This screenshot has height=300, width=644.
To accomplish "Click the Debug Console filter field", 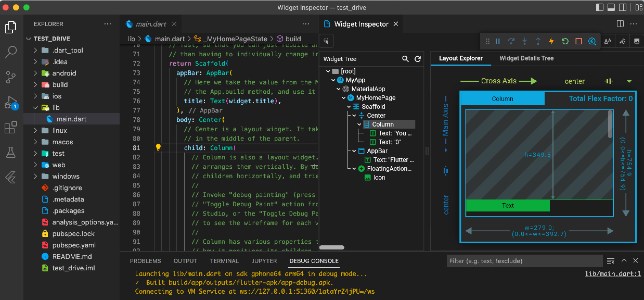I will (x=524, y=261).
